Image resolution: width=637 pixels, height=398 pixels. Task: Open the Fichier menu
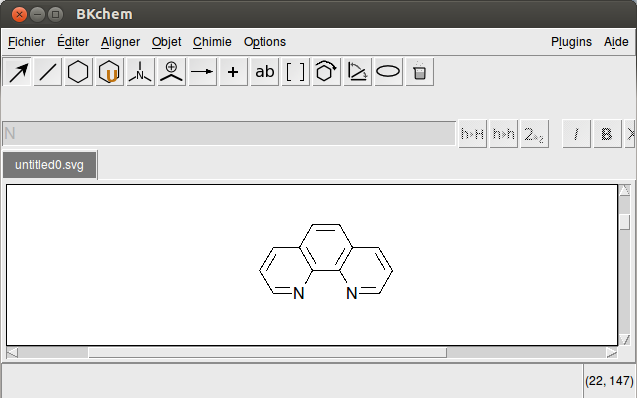[x=26, y=42]
